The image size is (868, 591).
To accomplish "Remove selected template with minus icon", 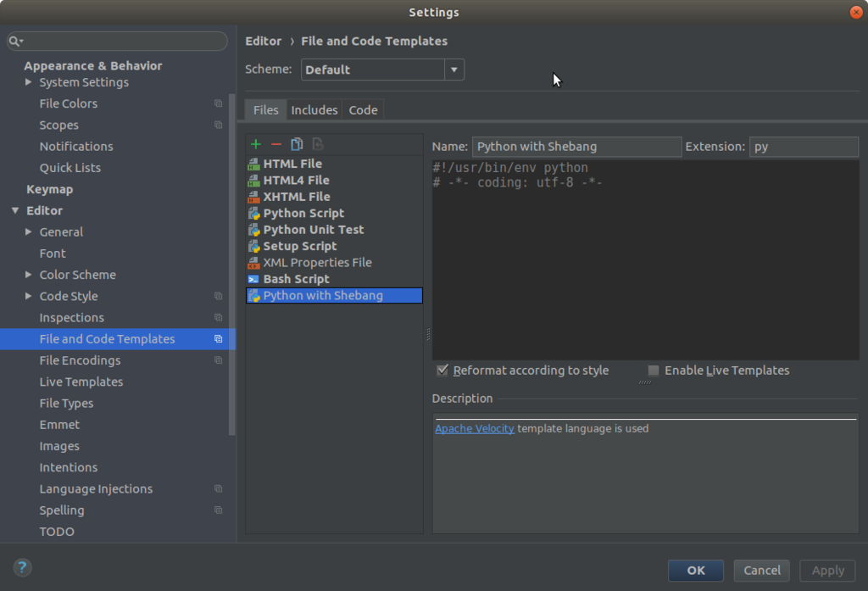I will (x=276, y=144).
